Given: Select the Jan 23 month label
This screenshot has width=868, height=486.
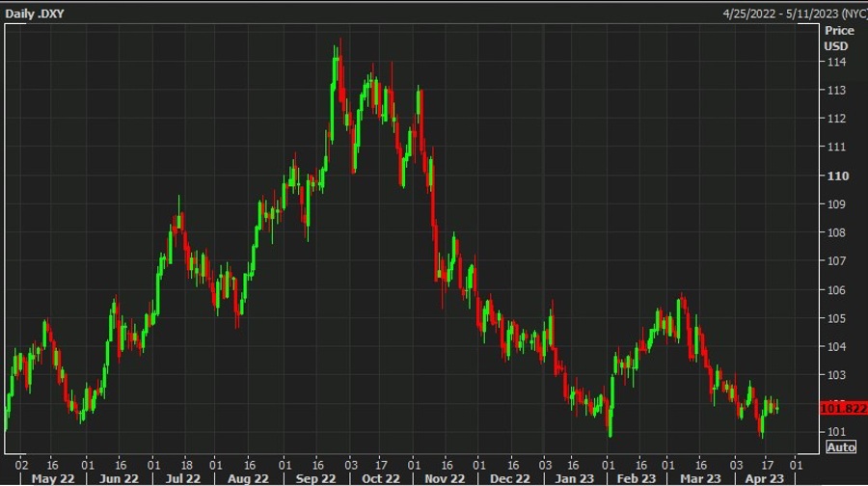Looking at the screenshot, I should (576, 477).
